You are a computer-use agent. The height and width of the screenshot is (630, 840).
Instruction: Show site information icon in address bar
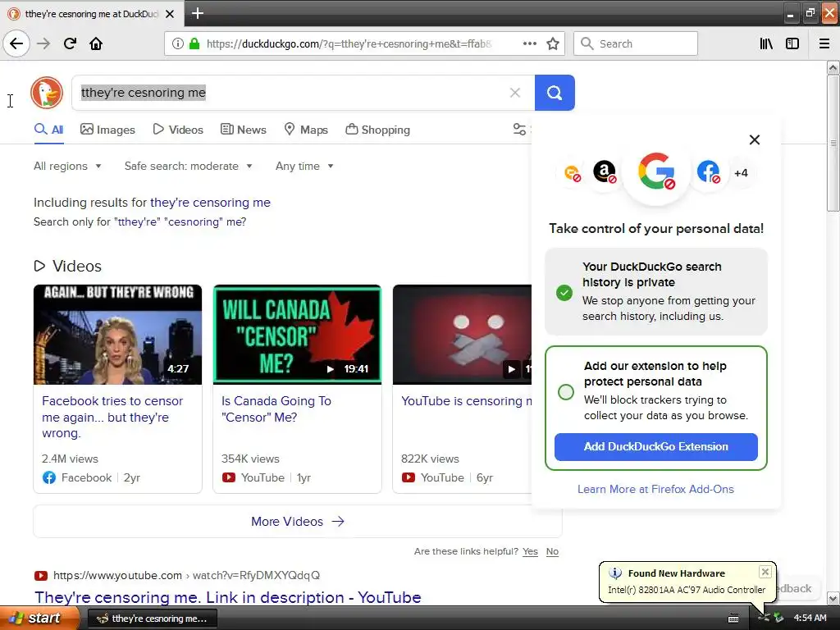coord(178,43)
